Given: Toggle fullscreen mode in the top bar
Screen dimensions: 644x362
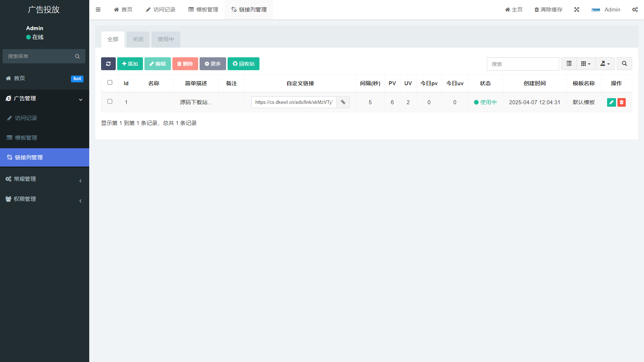Looking at the screenshot, I should pyautogui.click(x=576, y=9).
